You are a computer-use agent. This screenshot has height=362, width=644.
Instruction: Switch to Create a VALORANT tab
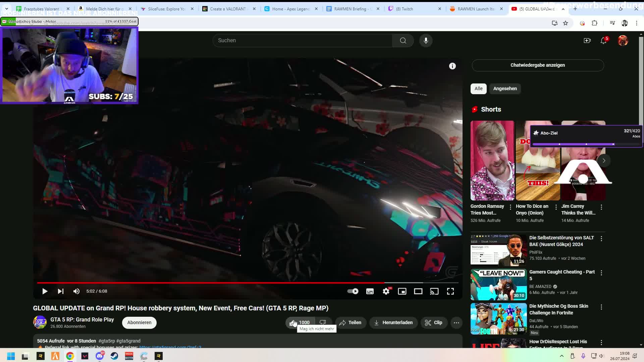click(x=230, y=9)
